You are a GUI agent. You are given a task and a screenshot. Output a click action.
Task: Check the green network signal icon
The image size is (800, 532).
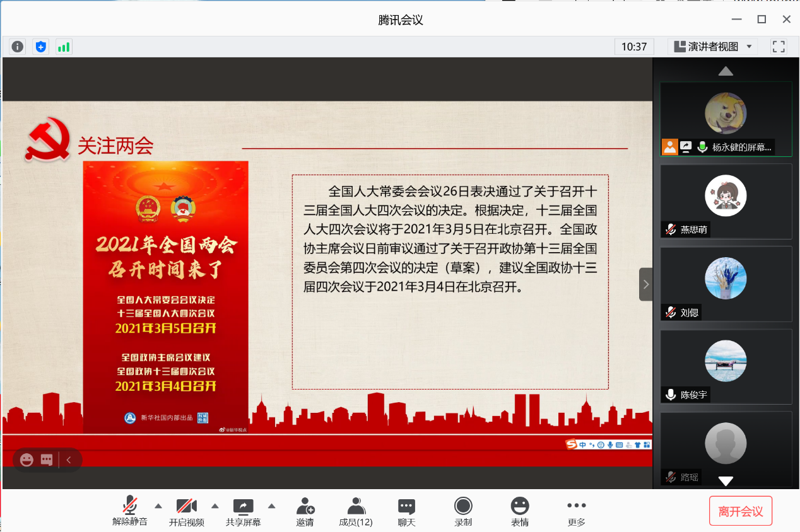[x=64, y=47]
